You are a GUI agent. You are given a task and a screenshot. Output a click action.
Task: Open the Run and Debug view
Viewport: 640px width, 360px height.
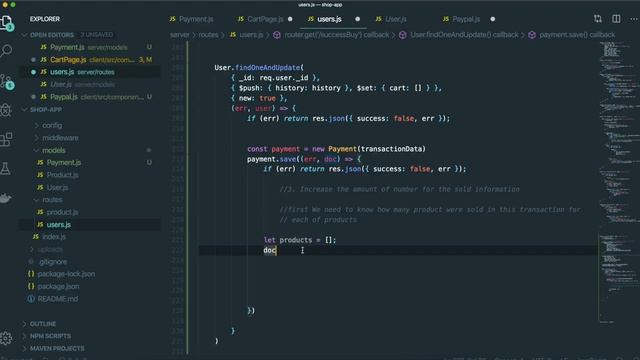(x=7, y=110)
